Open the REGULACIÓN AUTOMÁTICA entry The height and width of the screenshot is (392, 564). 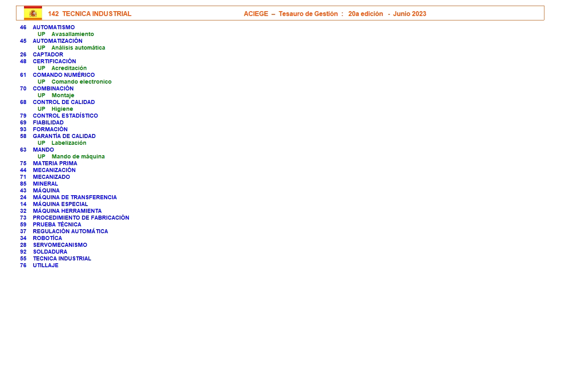70,231
